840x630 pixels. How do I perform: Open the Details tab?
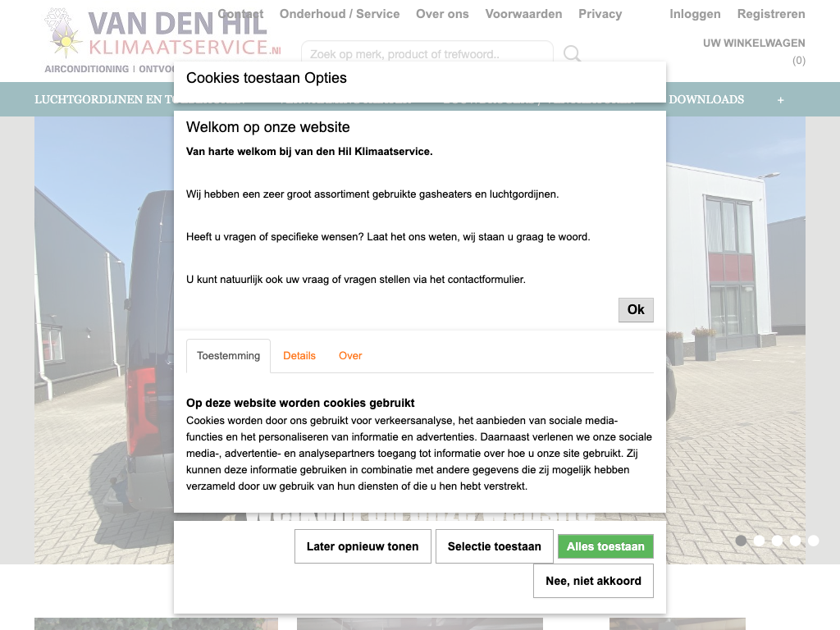point(299,356)
